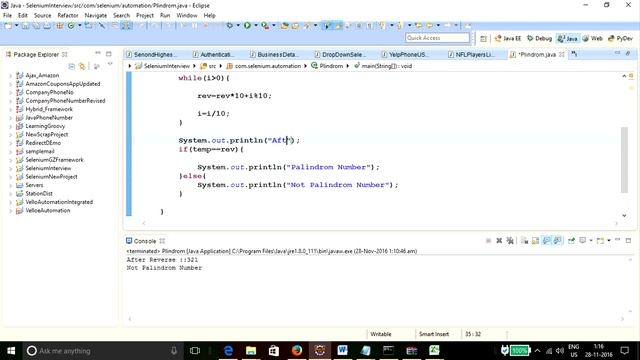The height and width of the screenshot is (360, 640).
Task: Open the File menu
Action: [7, 15]
